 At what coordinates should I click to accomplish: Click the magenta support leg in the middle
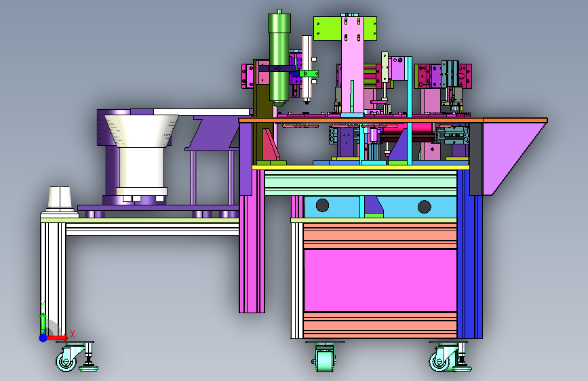point(252,241)
